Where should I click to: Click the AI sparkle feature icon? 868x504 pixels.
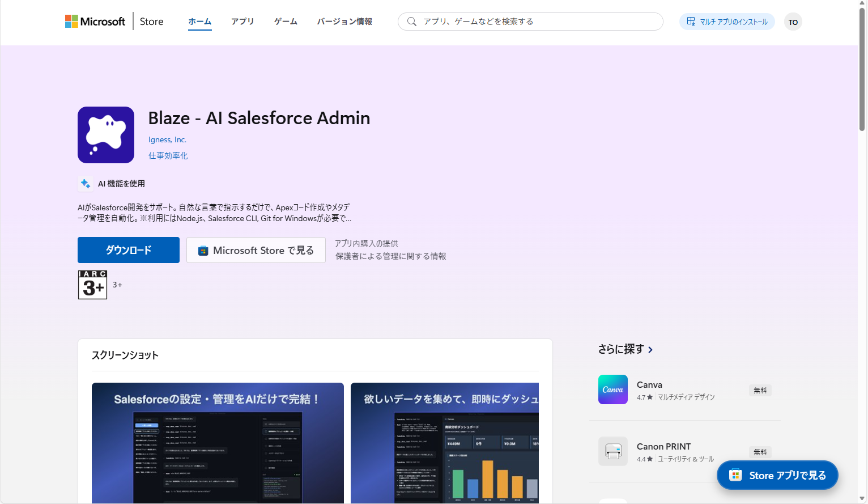[x=86, y=184]
